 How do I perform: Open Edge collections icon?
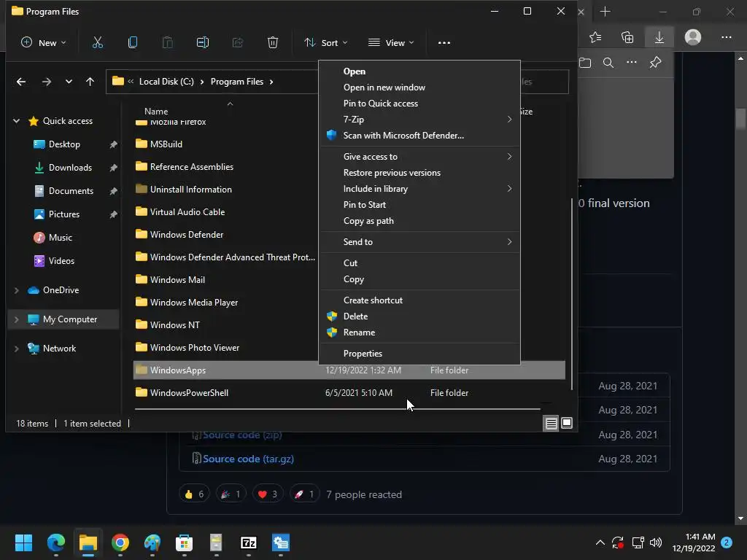pos(627,37)
